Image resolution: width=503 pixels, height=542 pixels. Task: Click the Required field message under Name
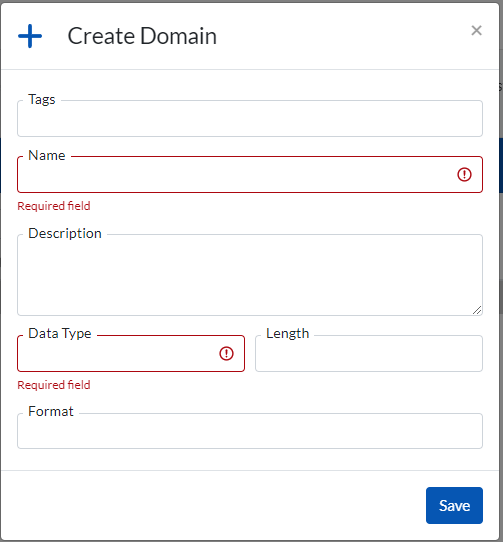[54, 206]
